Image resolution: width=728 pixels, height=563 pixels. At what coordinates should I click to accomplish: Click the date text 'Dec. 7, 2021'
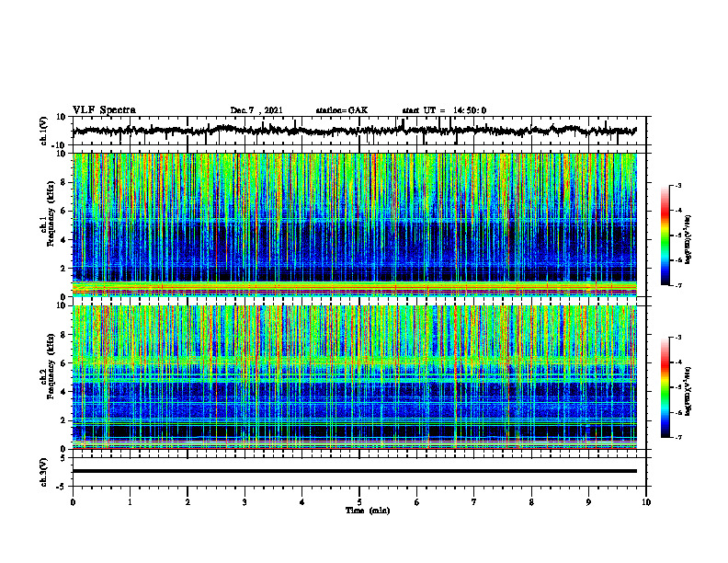(x=256, y=110)
